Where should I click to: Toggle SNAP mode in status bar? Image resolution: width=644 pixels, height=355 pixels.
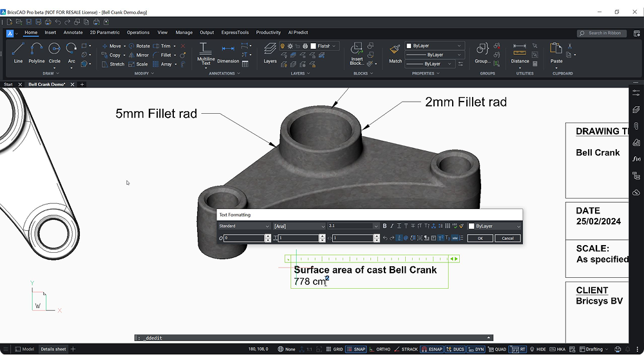[x=355, y=349]
